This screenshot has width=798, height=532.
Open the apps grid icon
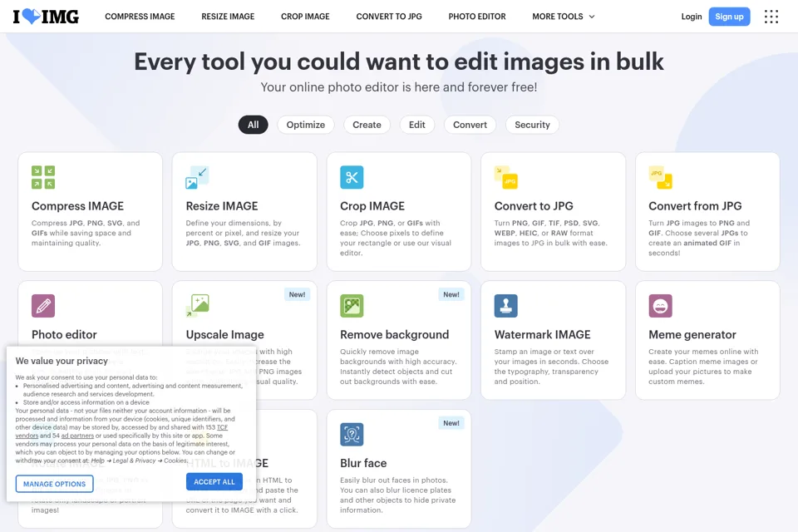(x=771, y=17)
